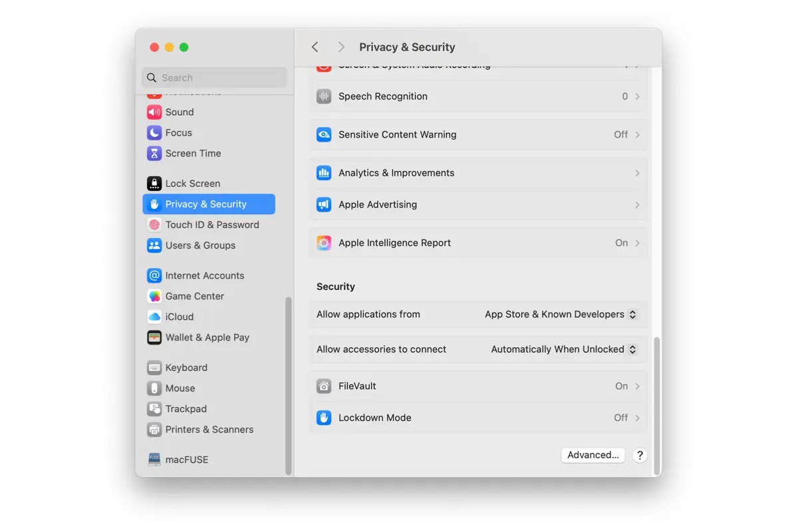Click the Speech Recognition "0" count
The width and height of the screenshot is (798, 532).
(x=625, y=96)
